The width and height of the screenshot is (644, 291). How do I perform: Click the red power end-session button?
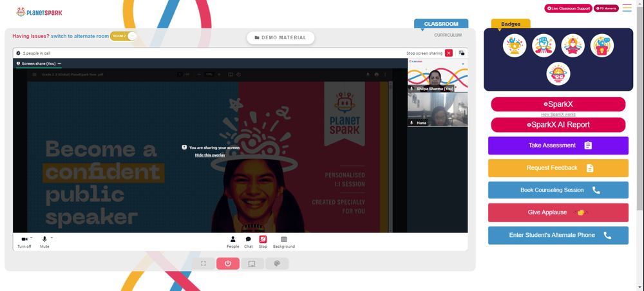point(228,263)
